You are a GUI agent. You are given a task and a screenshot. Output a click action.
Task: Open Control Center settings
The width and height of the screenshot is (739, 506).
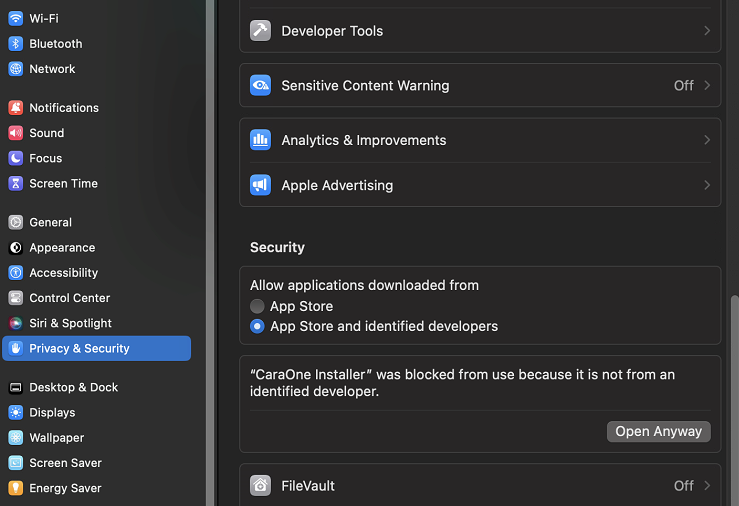(x=96, y=298)
